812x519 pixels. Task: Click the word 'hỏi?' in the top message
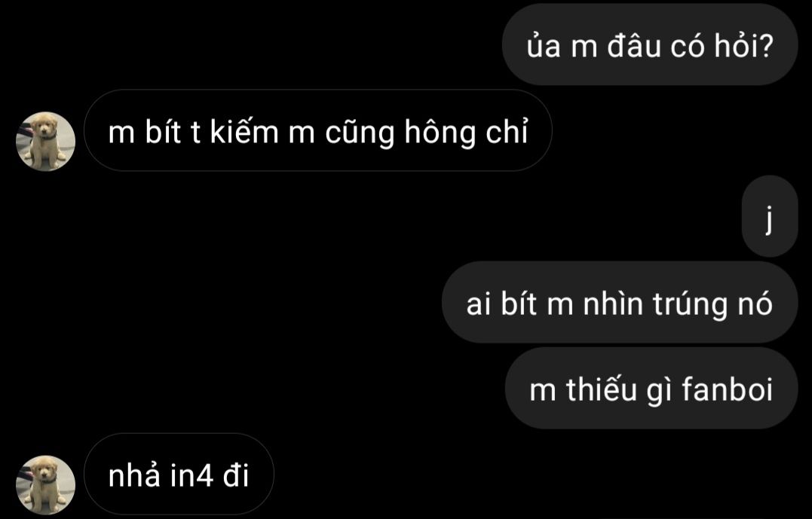pos(744,45)
